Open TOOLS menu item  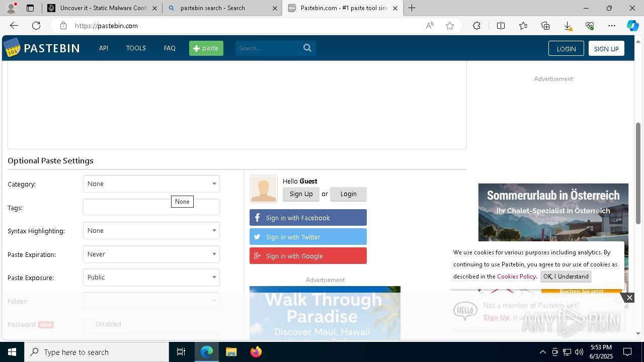tap(136, 48)
